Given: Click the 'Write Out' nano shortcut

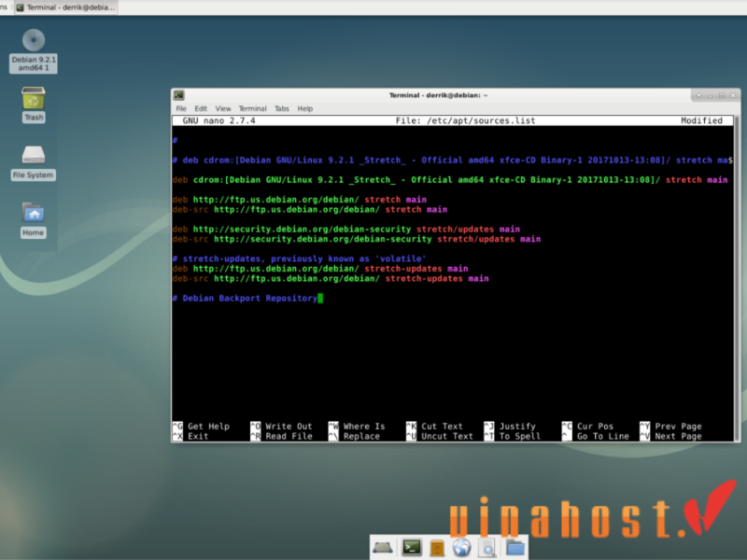Looking at the screenshot, I should point(282,427).
